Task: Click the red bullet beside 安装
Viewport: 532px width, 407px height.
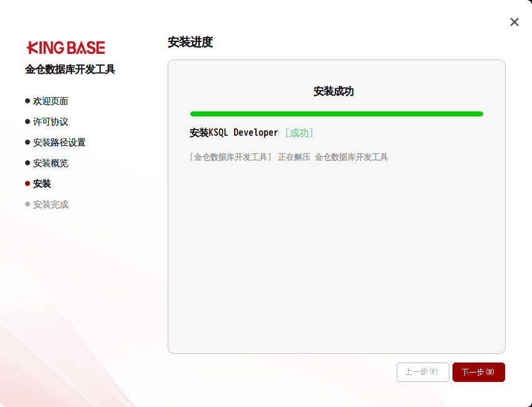Action: [28, 183]
